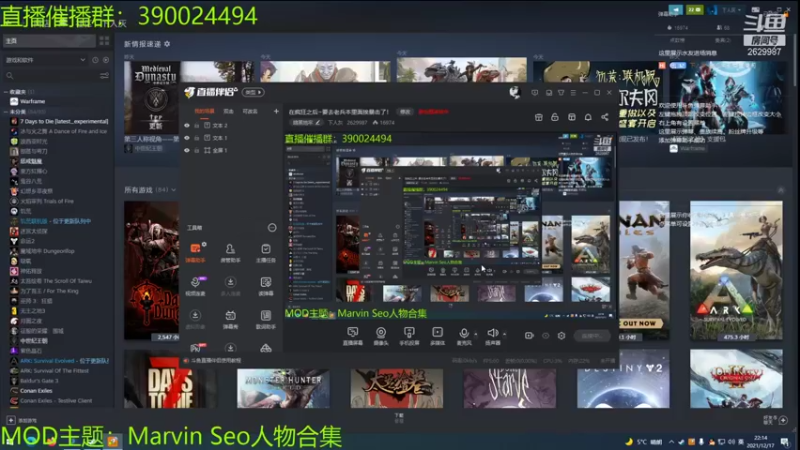
Task: Click the unlock padlock icon in top toolbar
Action: coord(555,117)
